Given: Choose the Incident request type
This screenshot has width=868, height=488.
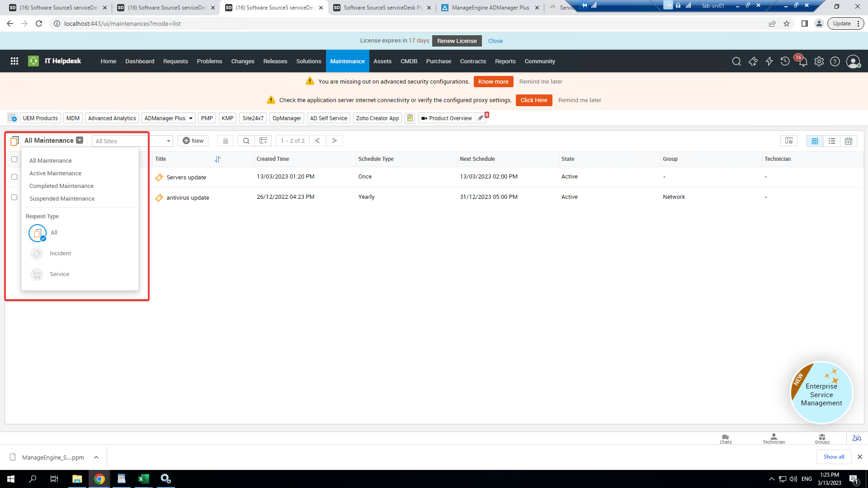Looking at the screenshot, I should click(x=60, y=253).
